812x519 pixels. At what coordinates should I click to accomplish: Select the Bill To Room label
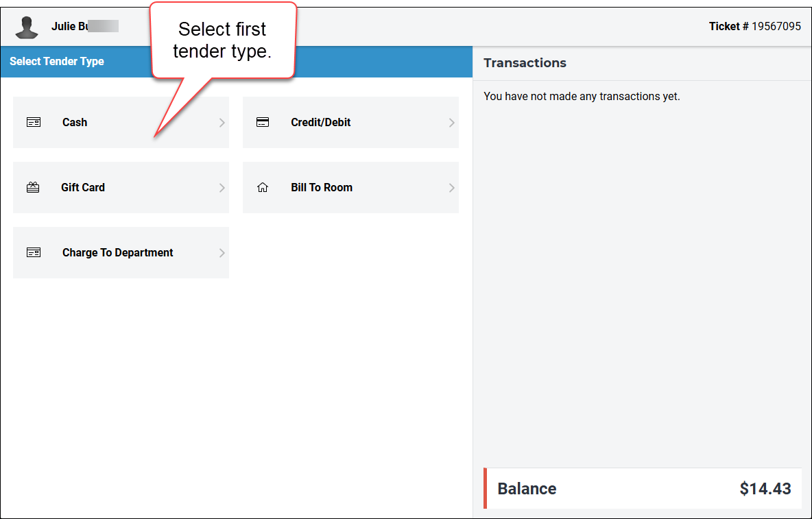[322, 187]
